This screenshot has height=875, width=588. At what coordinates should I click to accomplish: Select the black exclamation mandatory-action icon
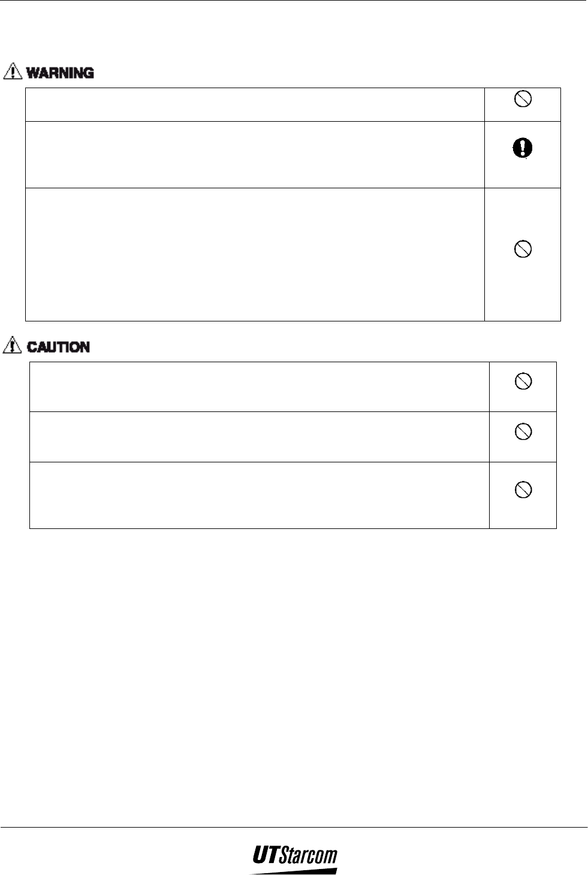coord(523,148)
